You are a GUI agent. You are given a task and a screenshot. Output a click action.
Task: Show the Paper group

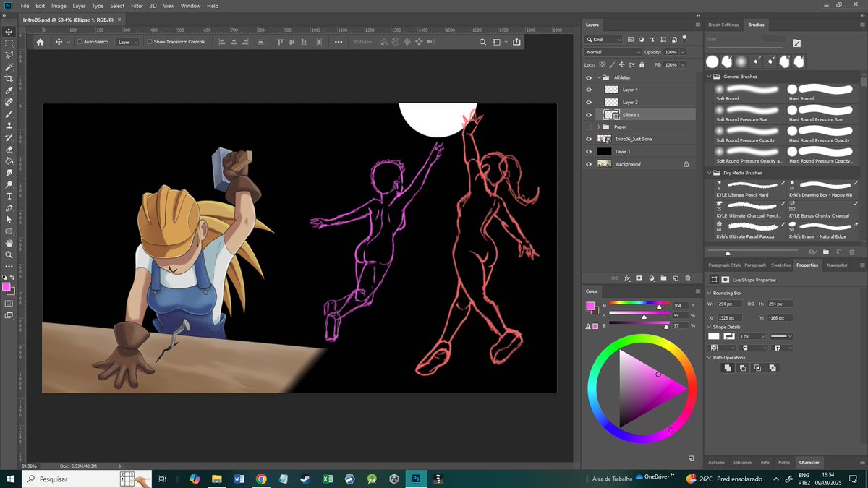(x=588, y=127)
